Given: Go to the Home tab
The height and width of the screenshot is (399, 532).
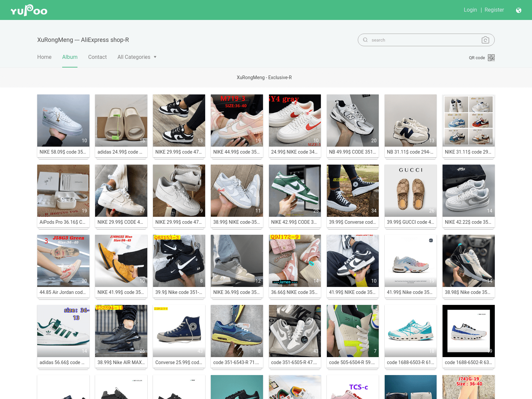Looking at the screenshot, I should tap(44, 57).
